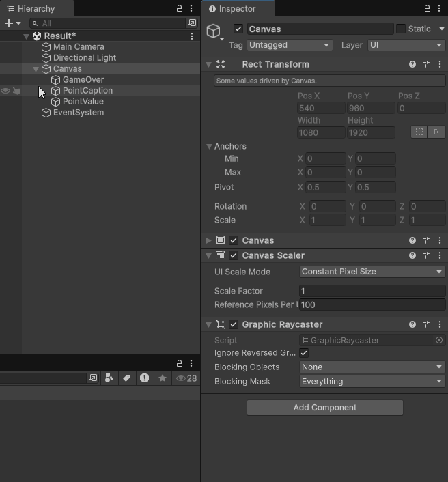Click the Add Component button
The image size is (448, 482).
[x=324, y=408]
